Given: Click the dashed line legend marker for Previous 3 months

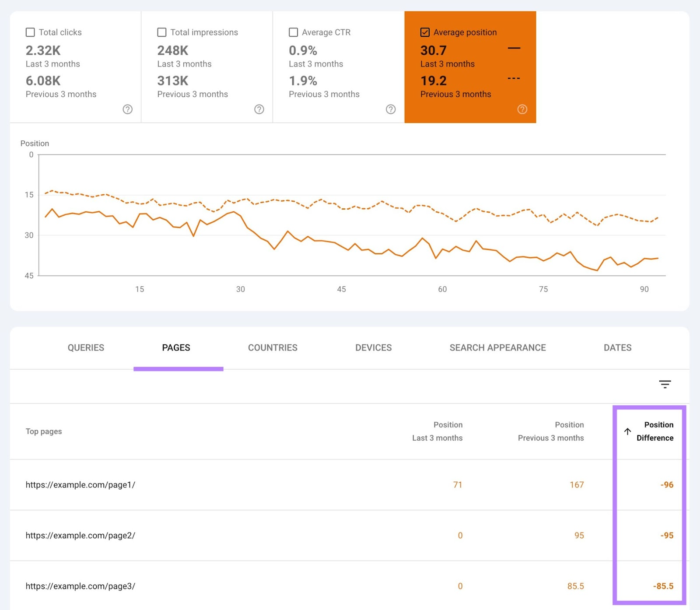Looking at the screenshot, I should pyautogui.click(x=514, y=78).
